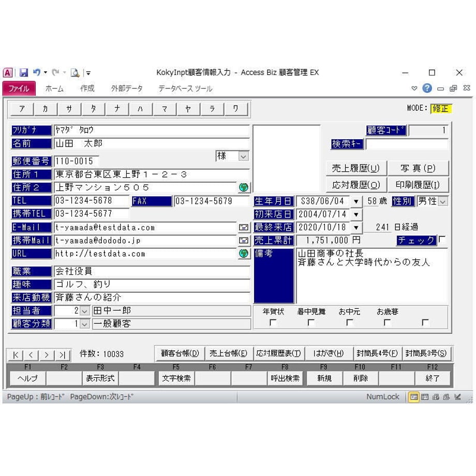This screenshot has width=476, height=476.
Task: Click the map globe icon beside 住所2
Action: [x=244, y=187]
